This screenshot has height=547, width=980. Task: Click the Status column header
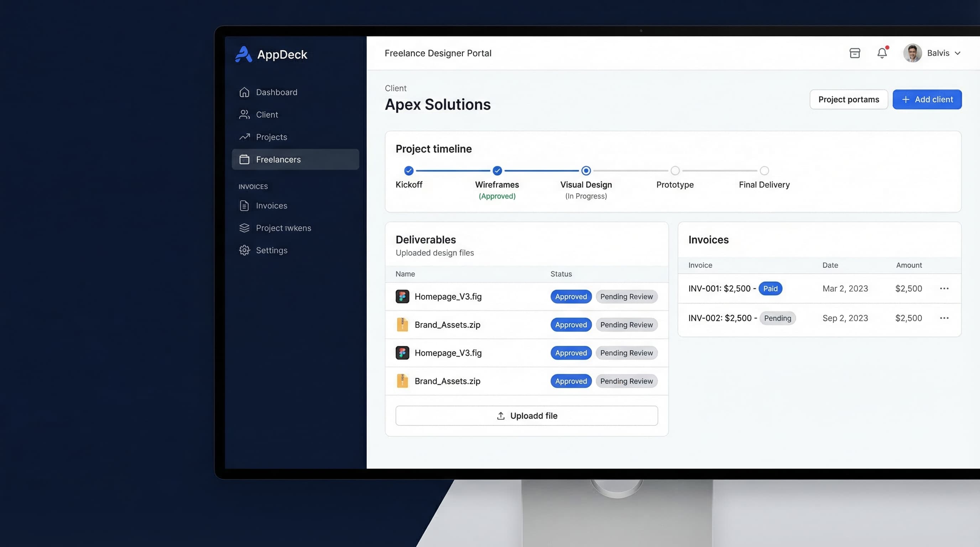(561, 274)
